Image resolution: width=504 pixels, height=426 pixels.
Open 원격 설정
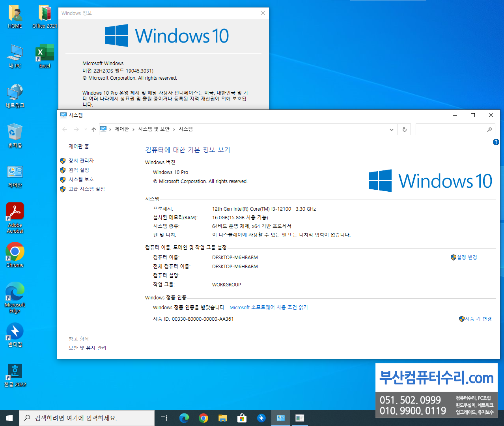pyautogui.click(x=79, y=170)
